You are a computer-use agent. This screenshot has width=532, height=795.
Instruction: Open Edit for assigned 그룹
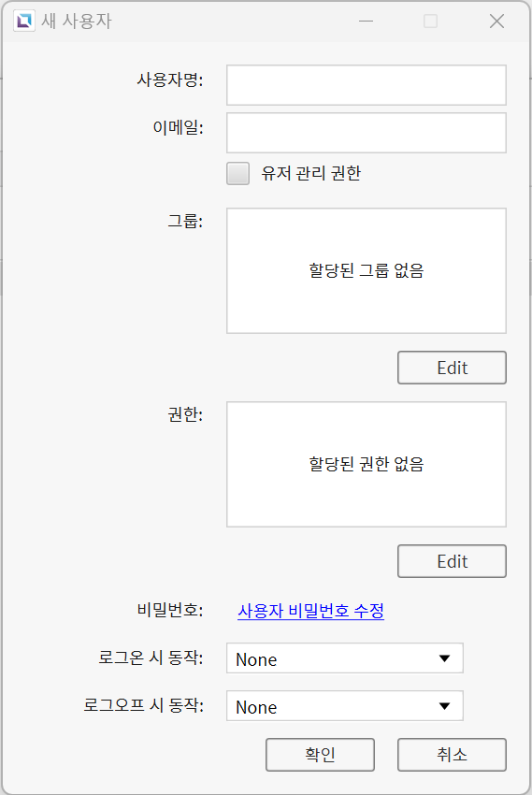coord(452,368)
